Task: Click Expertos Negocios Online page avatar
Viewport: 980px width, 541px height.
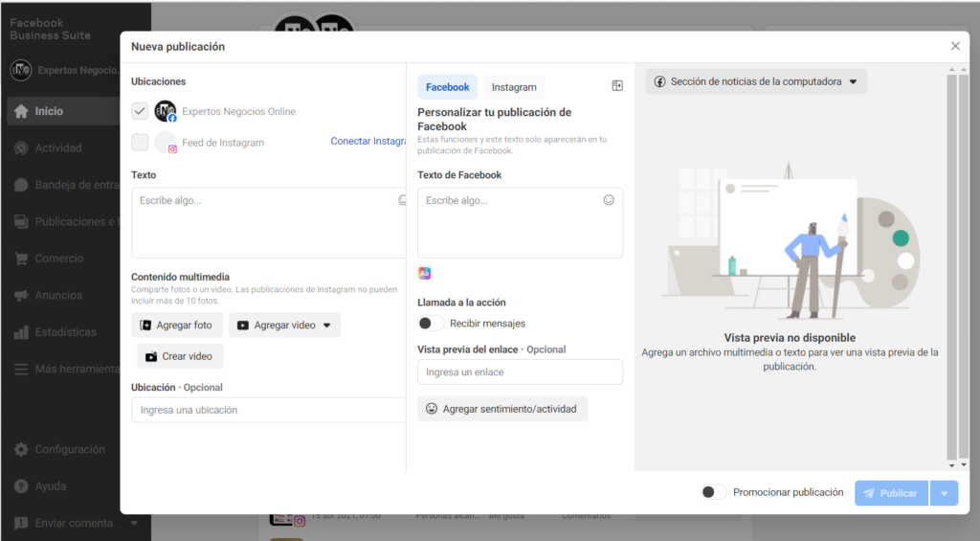Action: [165, 111]
